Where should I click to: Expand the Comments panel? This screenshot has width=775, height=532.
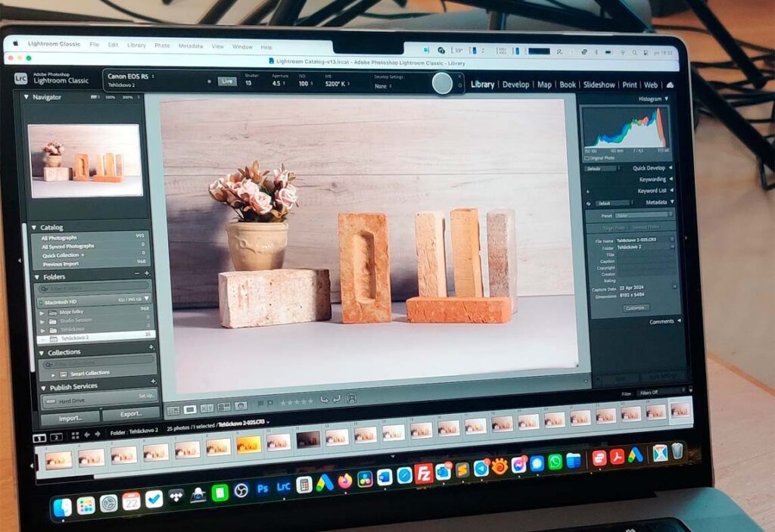pyautogui.click(x=679, y=321)
